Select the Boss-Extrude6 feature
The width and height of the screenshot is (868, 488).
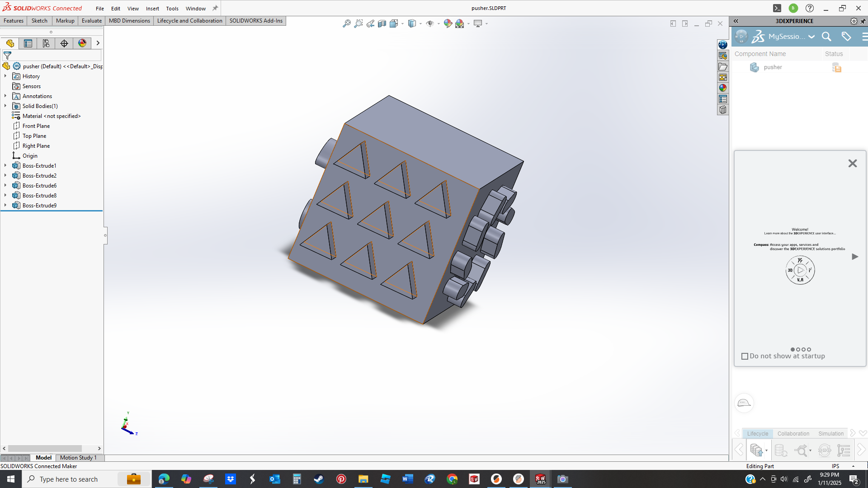[x=39, y=186]
